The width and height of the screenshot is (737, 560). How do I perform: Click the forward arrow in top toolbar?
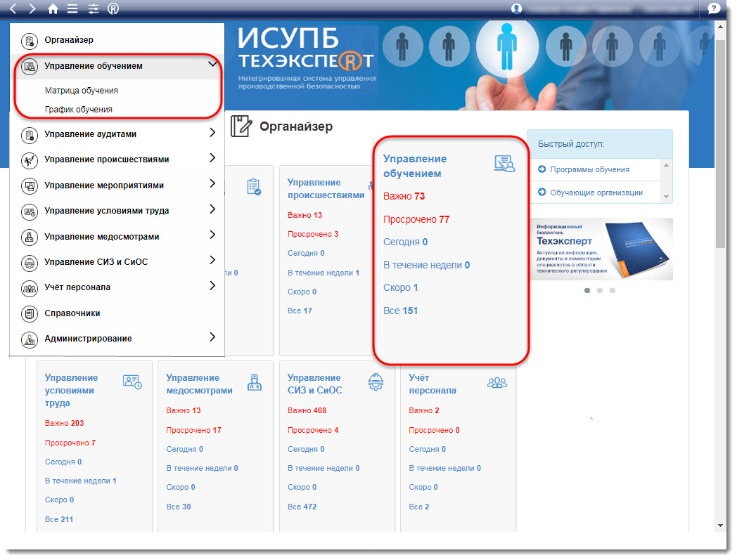(32, 9)
